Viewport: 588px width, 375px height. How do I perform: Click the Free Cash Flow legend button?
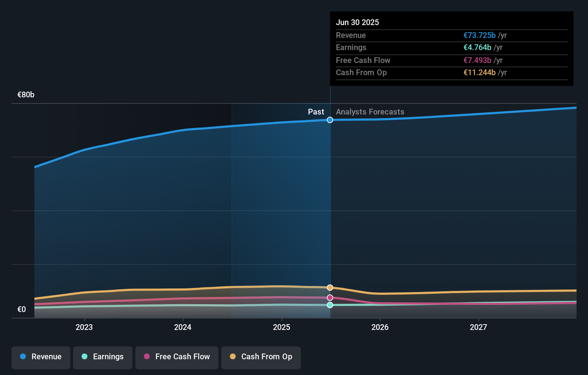click(x=177, y=357)
